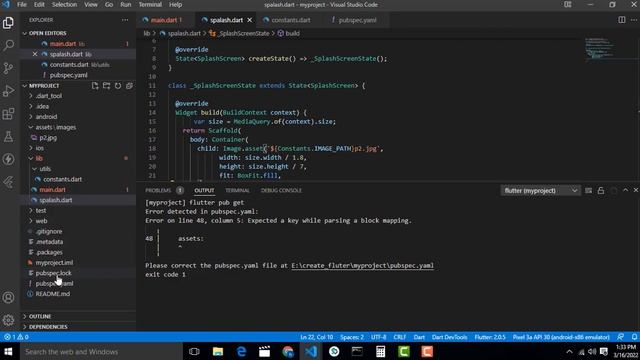Open Windows Start menu
The image size is (640, 360).
pyautogui.click(x=9, y=351)
